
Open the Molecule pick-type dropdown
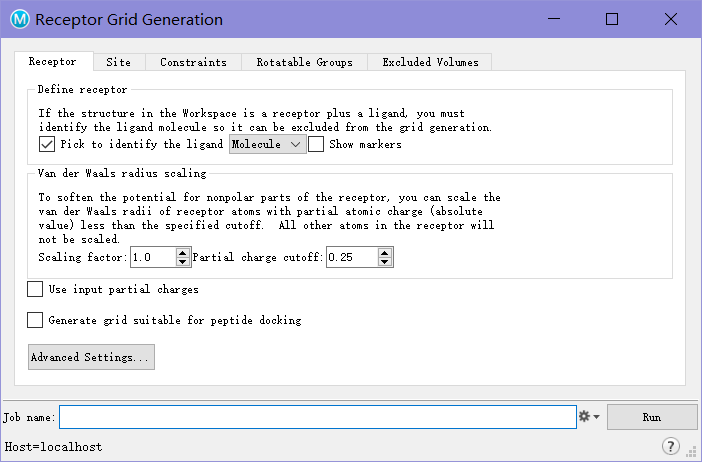pos(267,144)
